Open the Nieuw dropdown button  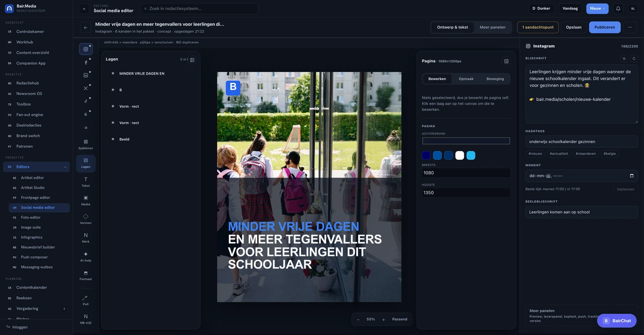coord(597,9)
